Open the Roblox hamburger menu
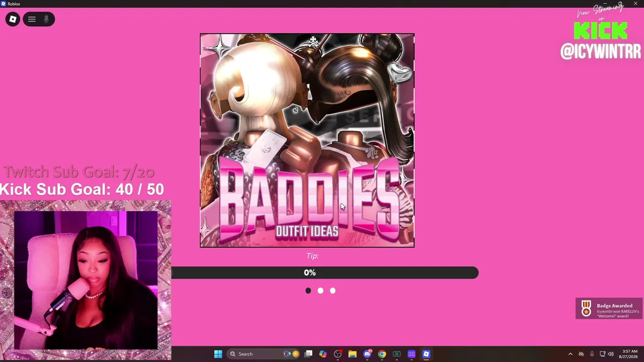Screen dimensions: 644x362 [32, 20]
